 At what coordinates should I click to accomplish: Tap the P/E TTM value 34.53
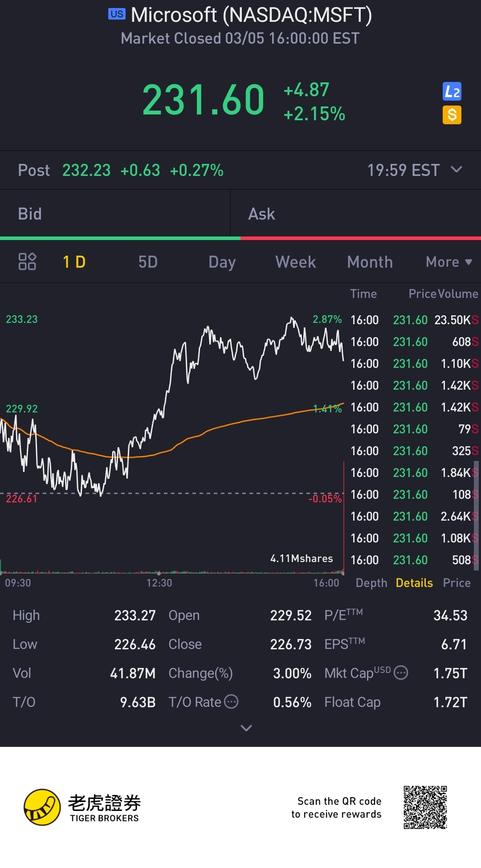click(450, 615)
